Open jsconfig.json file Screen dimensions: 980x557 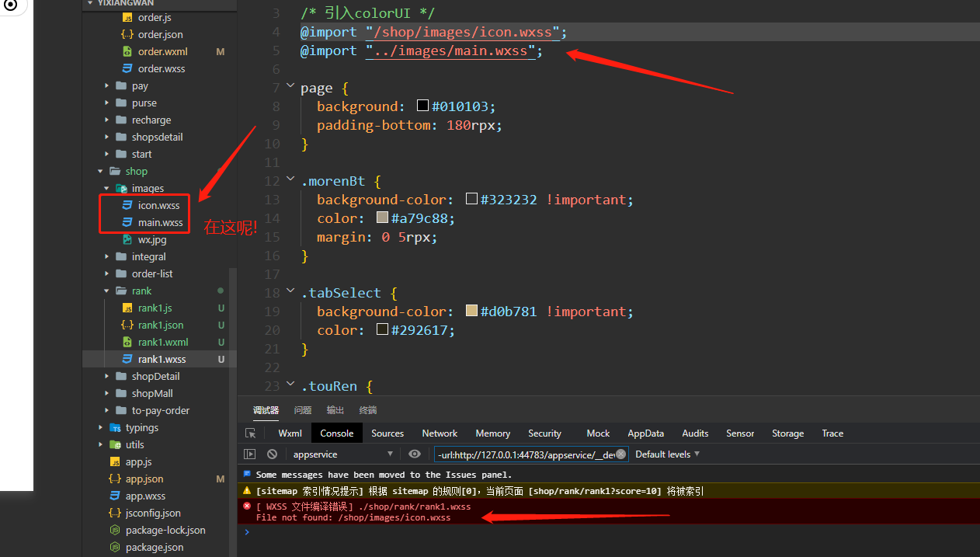click(x=153, y=513)
